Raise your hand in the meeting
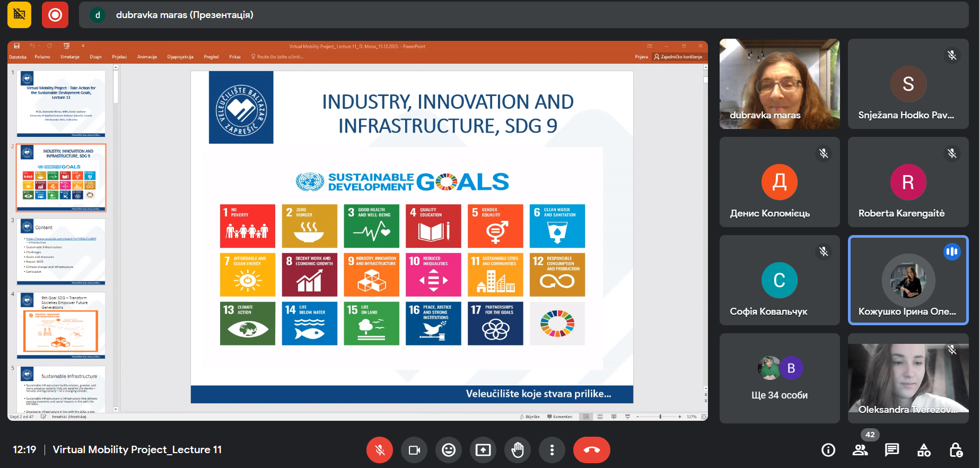The width and height of the screenshot is (980, 468). (518, 450)
